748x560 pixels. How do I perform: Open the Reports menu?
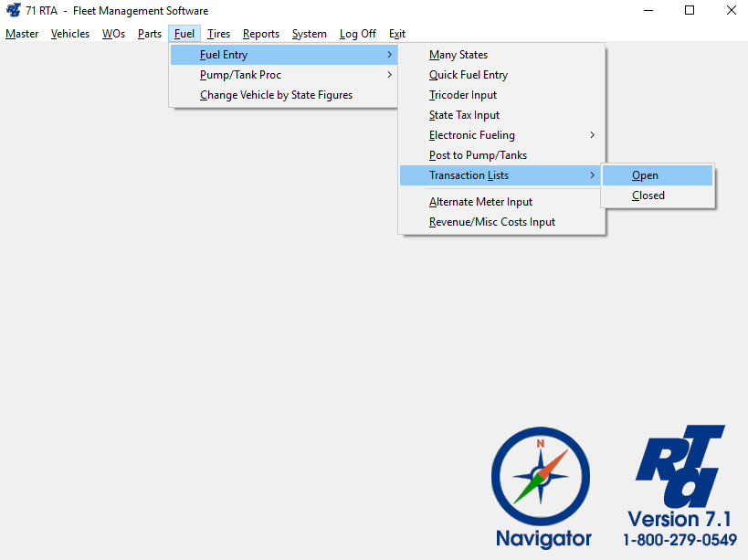(x=261, y=34)
